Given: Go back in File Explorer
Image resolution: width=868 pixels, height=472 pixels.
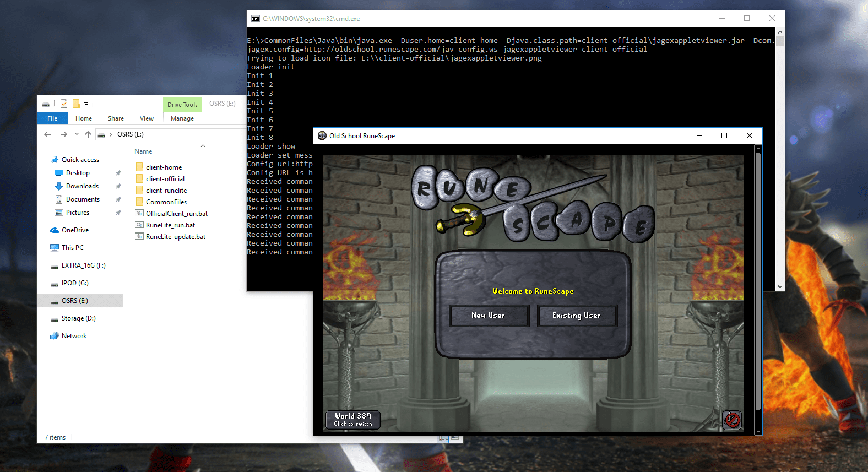Looking at the screenshot, I should [47, 134].
